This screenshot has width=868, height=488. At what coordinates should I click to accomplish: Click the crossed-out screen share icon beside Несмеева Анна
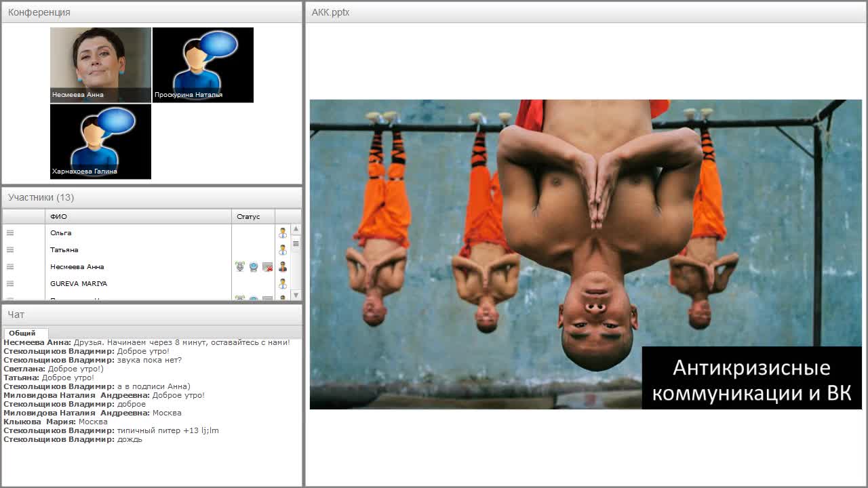pyautogui.click(x=267, y=266)
